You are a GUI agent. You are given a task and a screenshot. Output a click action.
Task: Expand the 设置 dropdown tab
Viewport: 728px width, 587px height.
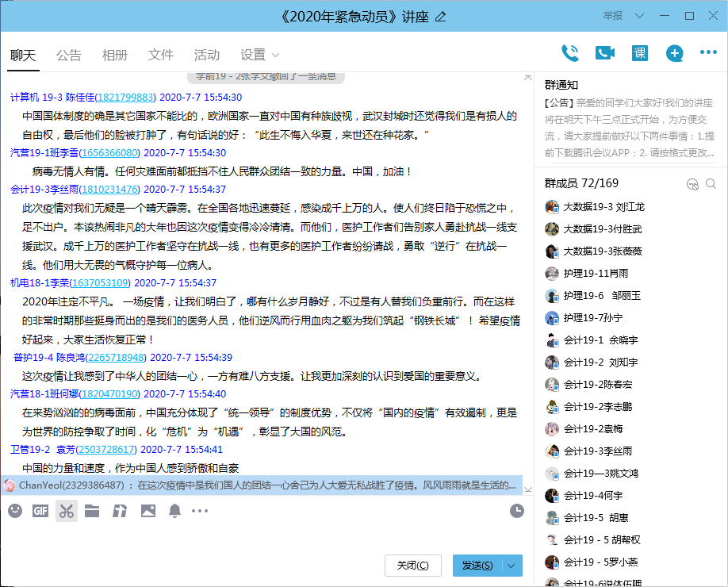[260, 55]
